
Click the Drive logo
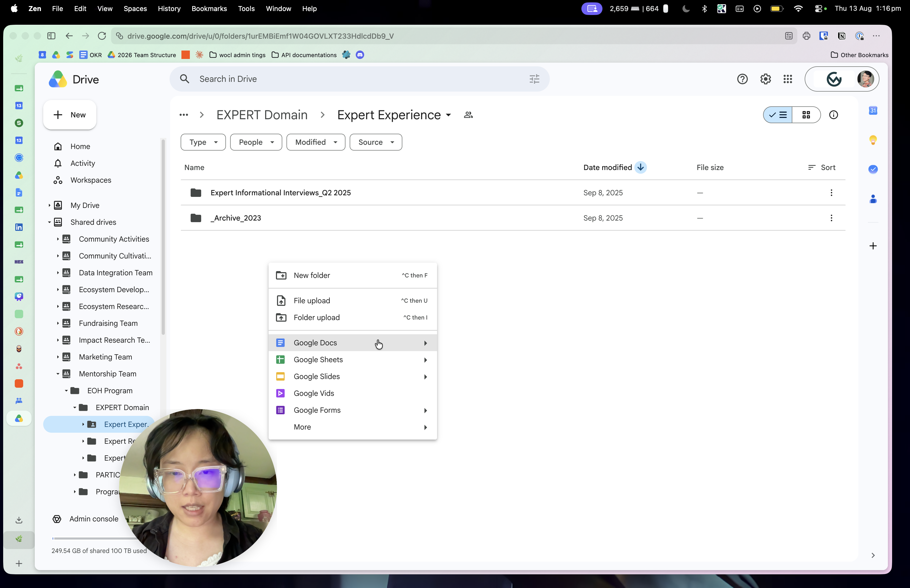click(74, 79)
